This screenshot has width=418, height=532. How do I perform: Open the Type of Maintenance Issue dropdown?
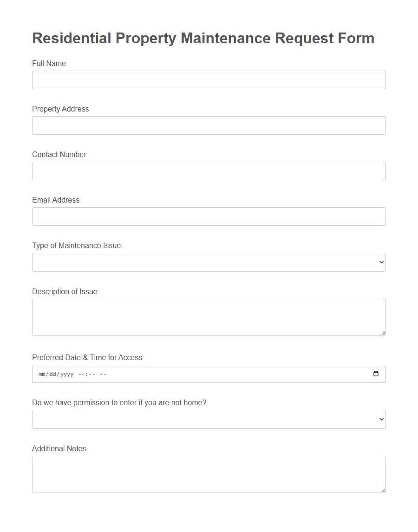click(x=209, y=262)
